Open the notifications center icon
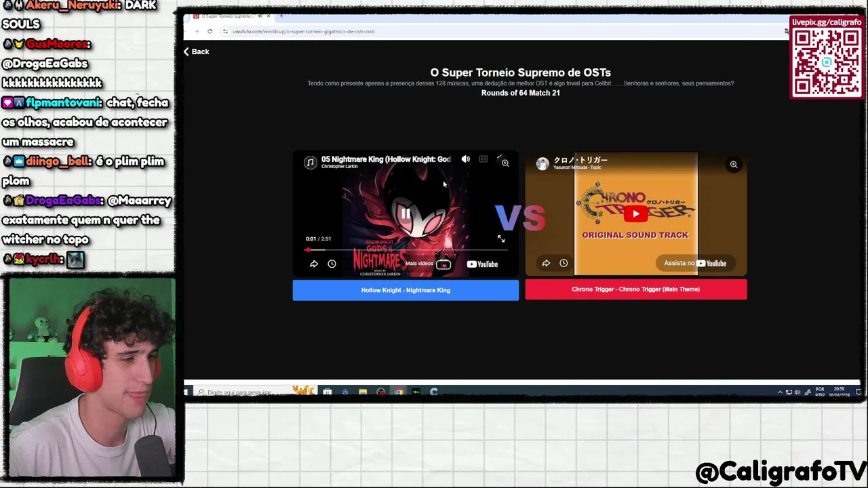Viewport: 868px width, 488px height. [x=858, y=392]
